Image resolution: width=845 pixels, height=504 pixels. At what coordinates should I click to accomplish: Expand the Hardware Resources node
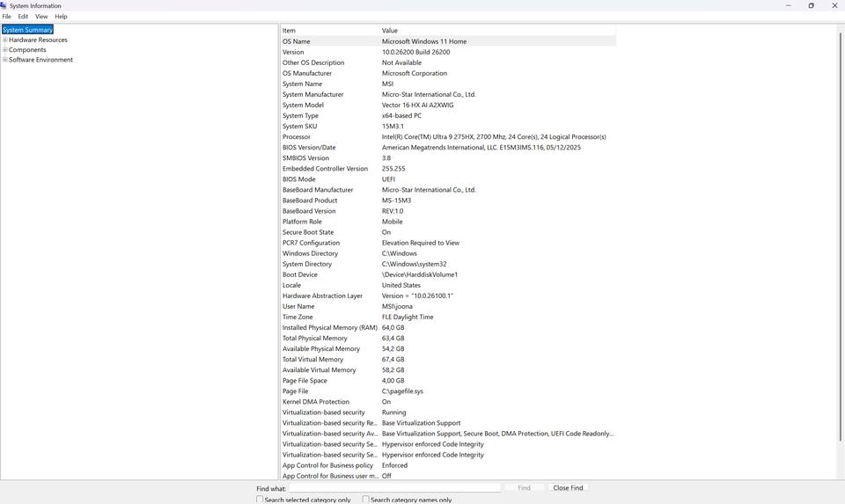point(5,40)
